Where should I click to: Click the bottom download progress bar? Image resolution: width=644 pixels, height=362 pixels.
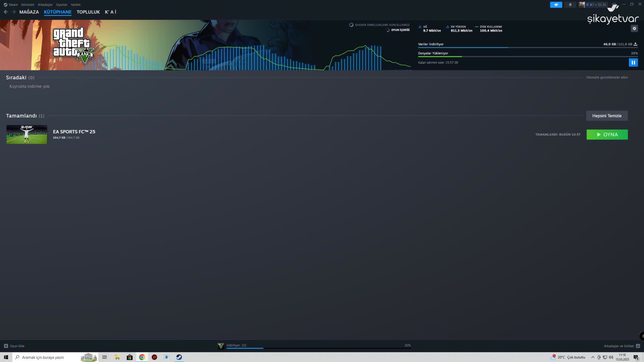(318, 348)
